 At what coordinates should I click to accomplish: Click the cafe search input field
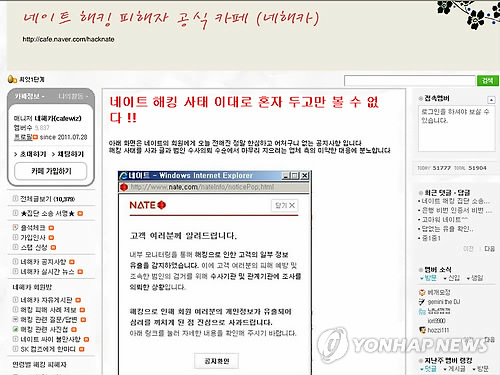(x=410, y=81)
